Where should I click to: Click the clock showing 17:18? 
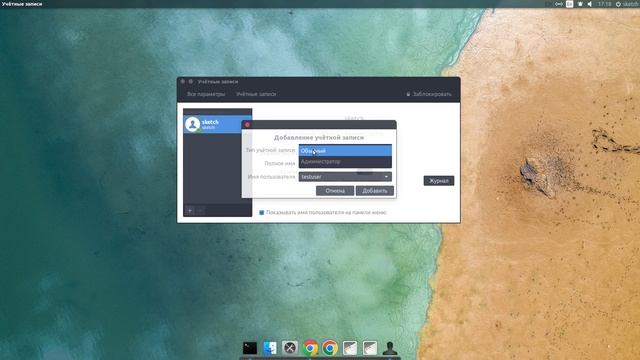pos(604,4)
